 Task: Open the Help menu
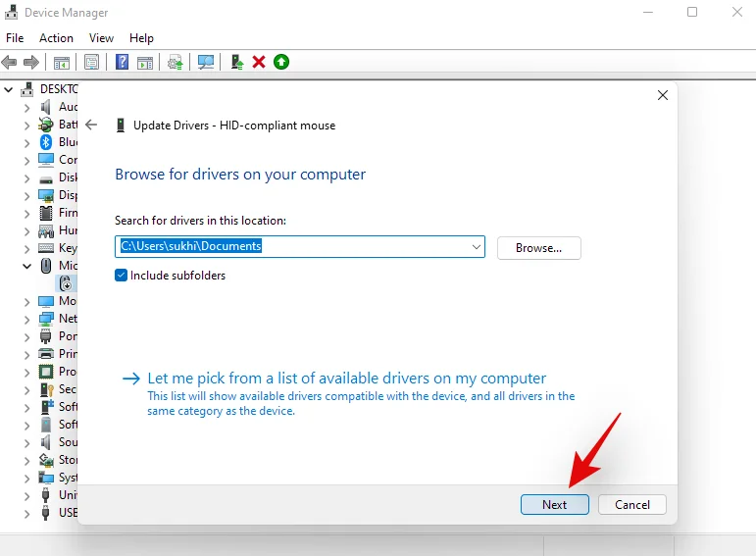pyautogui.click(x=141, y=38)
